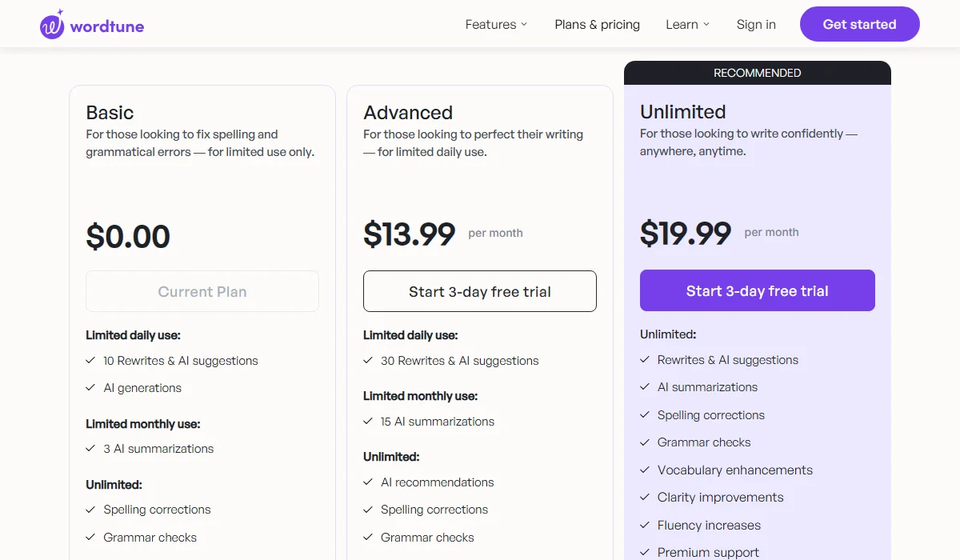
Task: Click the checkmark beside 10 Rewrites & AI suggestions
Action: (x=90, y=361)
